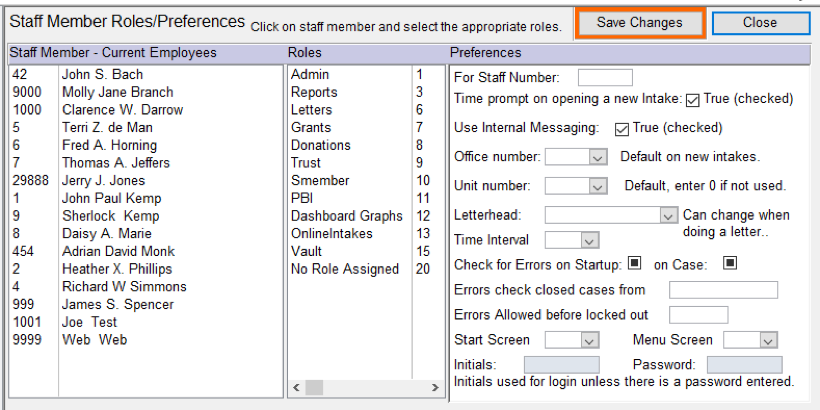Open the Start Screen dropdown
Viewport: 820px width, 410px height.
pos(588,341)
